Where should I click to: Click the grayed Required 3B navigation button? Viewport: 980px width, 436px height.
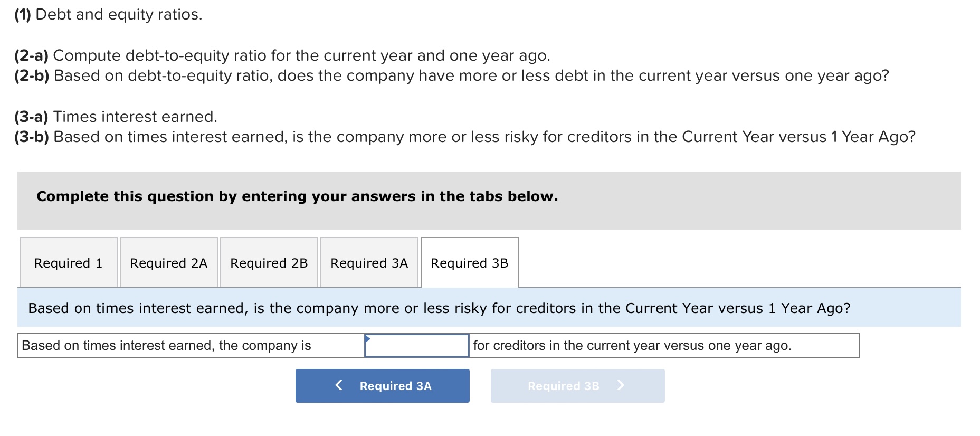click(577, 385)
